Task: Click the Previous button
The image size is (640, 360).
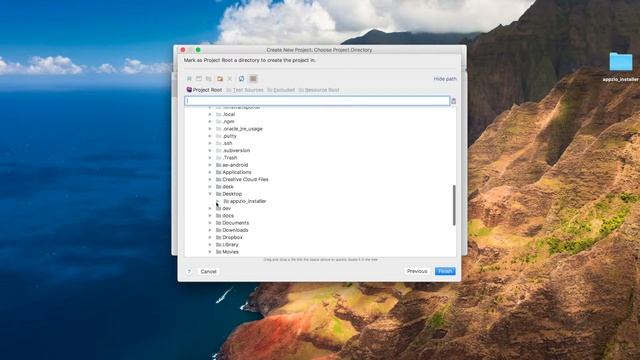Action: tap(417, 271)
